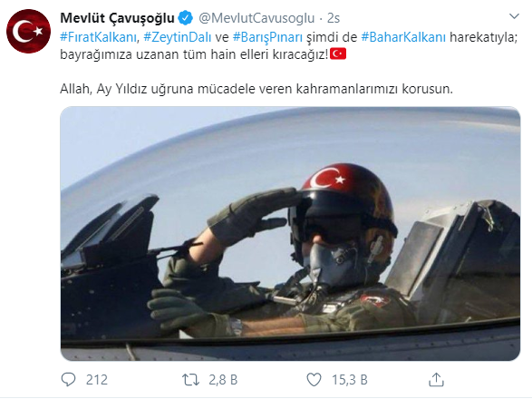The height and width of the screenshot is (399, 532).
Task: Open the saluting pilot photo
Action: coord(290,233)
